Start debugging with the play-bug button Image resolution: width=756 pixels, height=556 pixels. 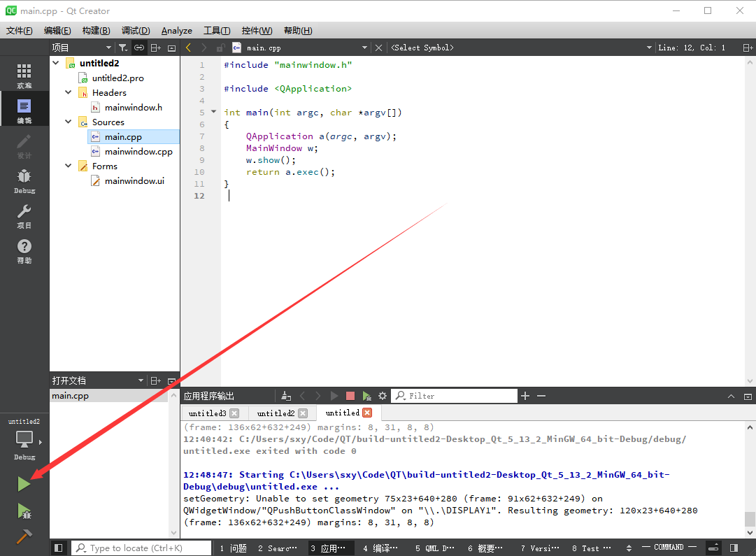pyautogui.click(x=24, y=511)
